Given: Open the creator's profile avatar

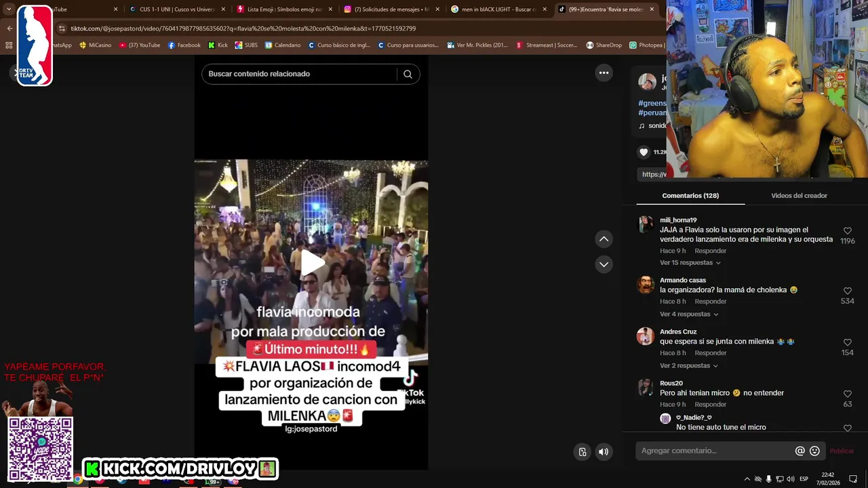Looking at the screenshot, I should tap(647, 82).
